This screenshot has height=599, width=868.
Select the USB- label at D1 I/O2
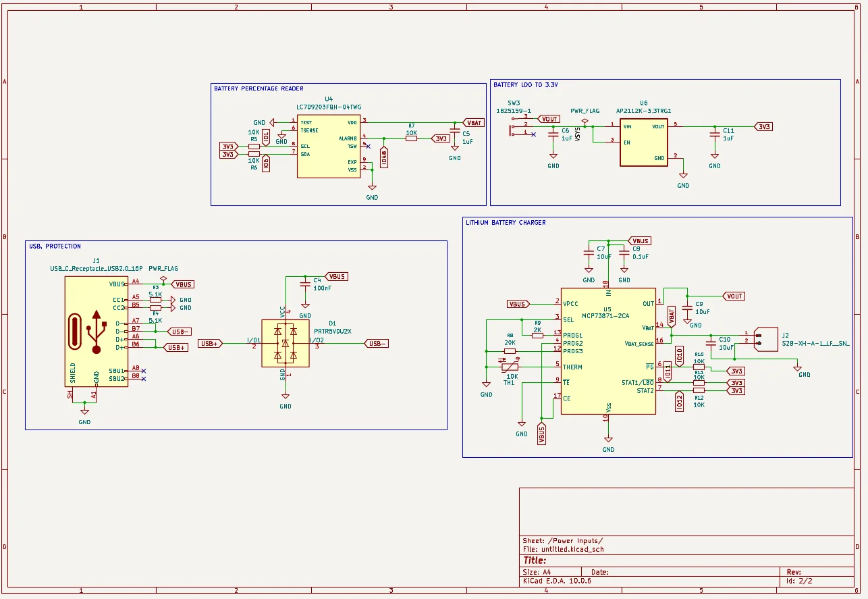(x=377, y=344)
